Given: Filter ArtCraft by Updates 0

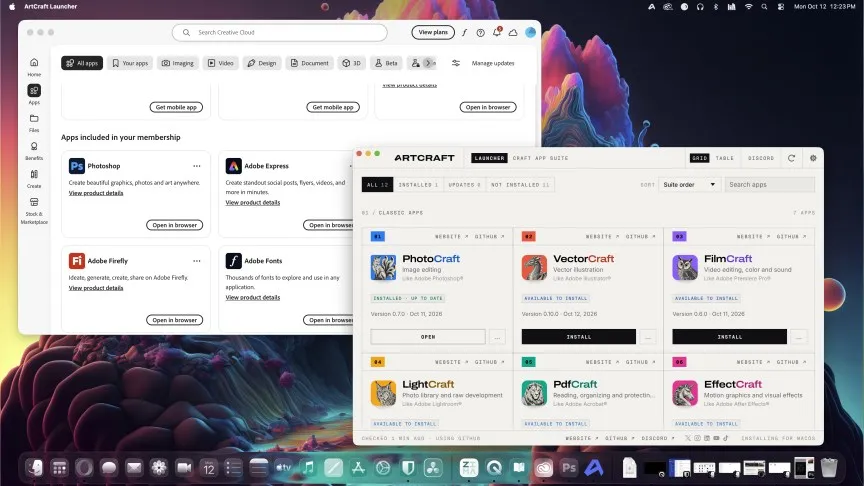Looking at the screenshot, I should (x=464, y=185).
